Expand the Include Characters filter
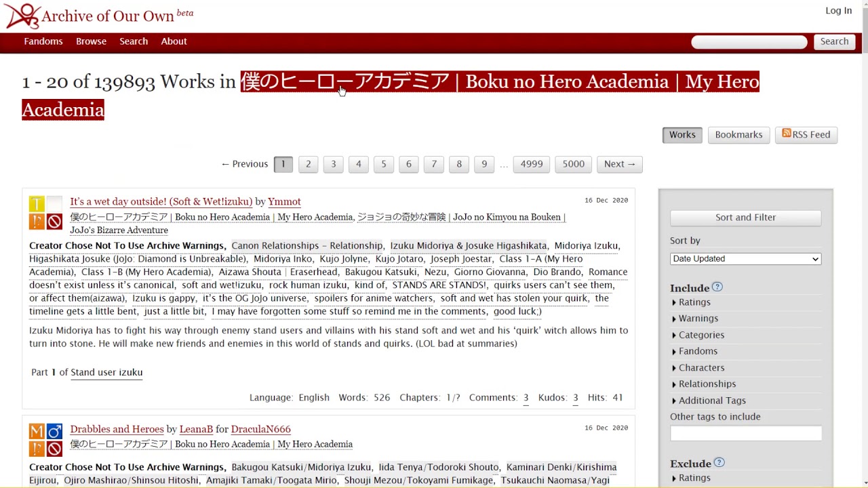868x488 pixels. coord(698,367)
